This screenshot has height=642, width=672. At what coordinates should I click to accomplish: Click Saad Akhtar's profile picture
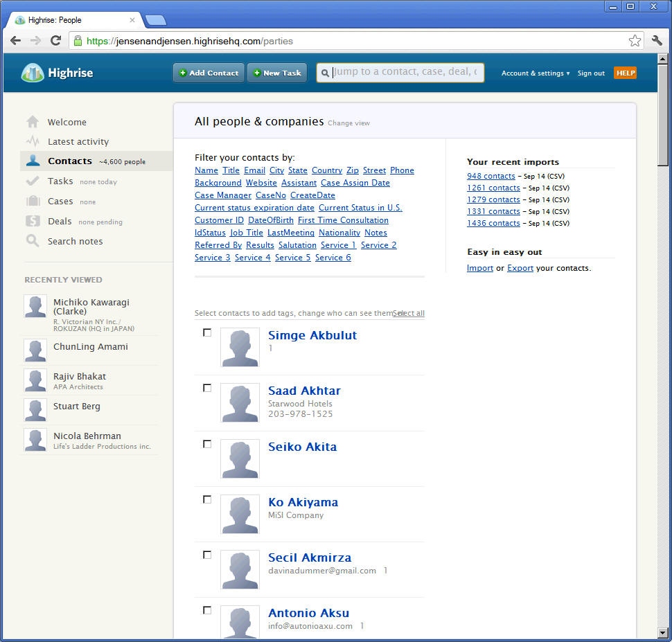240,402
